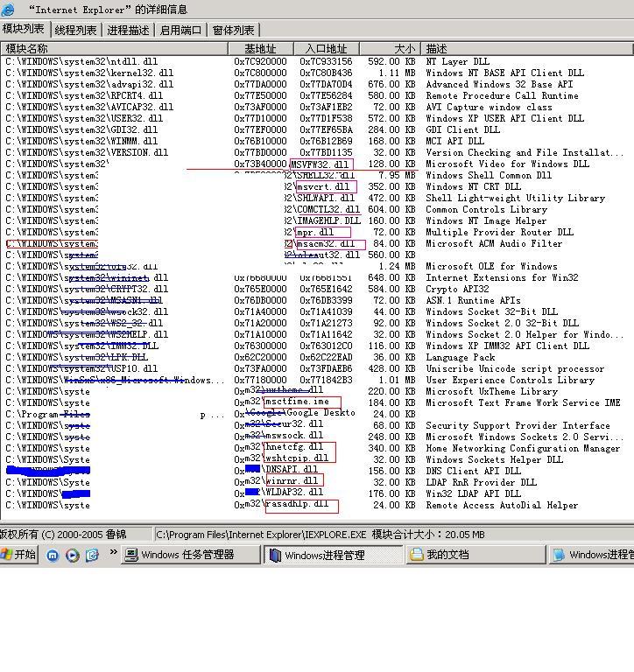This screenshot has width=634, height=672.
Task: Click description 'Remote Access AutoDial Helper'
Action: [x=502, y=505]
